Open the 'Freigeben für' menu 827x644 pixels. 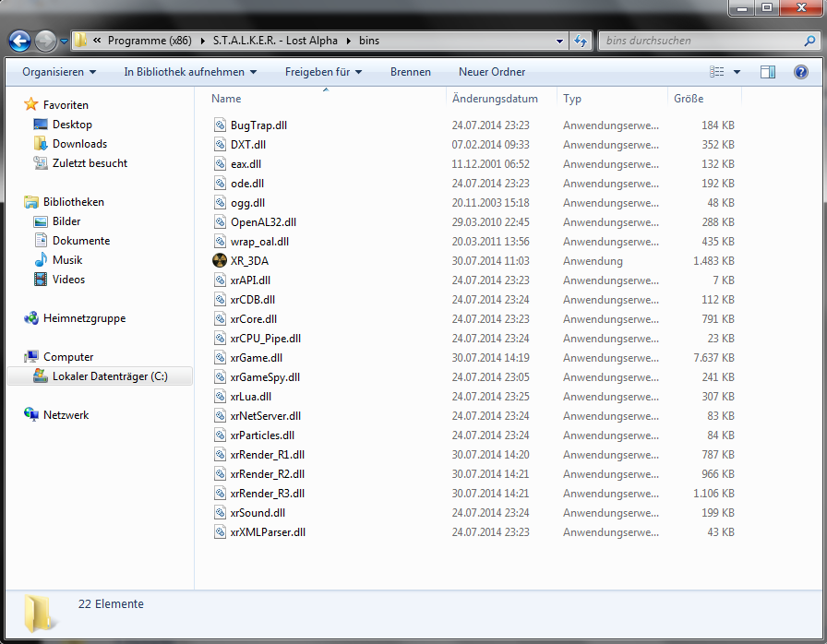pyautogui.click(x=323, y=72)
